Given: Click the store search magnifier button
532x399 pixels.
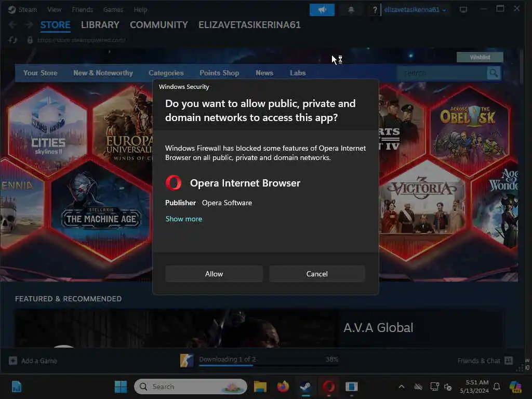Looking at the screenshot, I should click(x=494, y=73).
